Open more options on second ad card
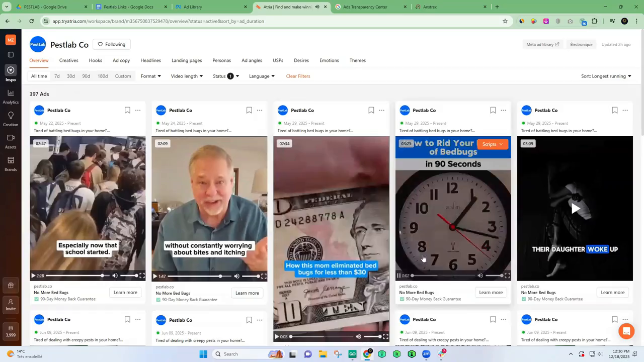 tap(260, 110)
